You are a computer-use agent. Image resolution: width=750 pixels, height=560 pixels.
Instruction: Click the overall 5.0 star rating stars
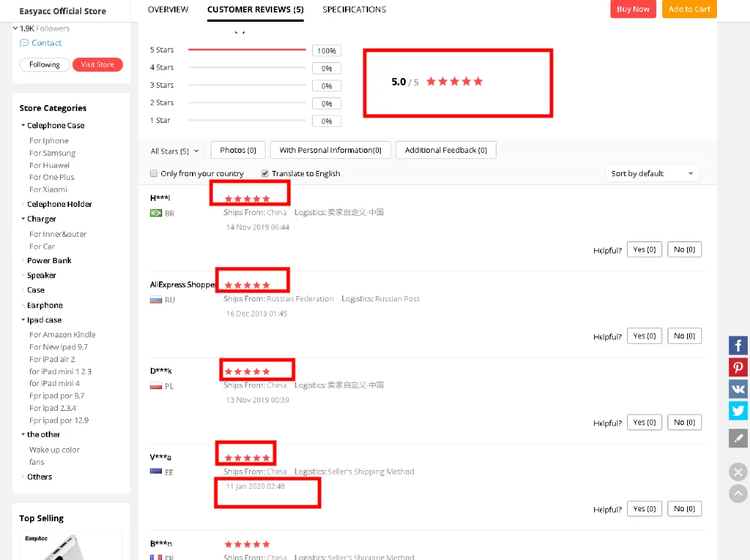(x=454, y=81)
